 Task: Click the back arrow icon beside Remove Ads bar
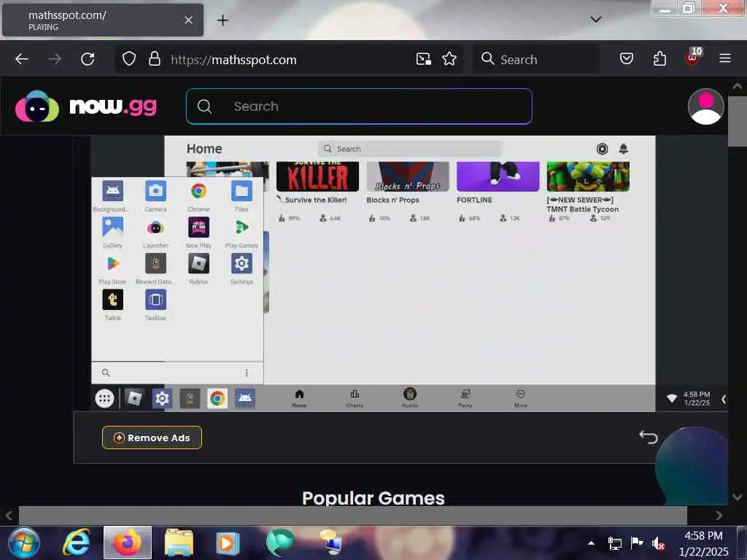click(x=648, y=437)
